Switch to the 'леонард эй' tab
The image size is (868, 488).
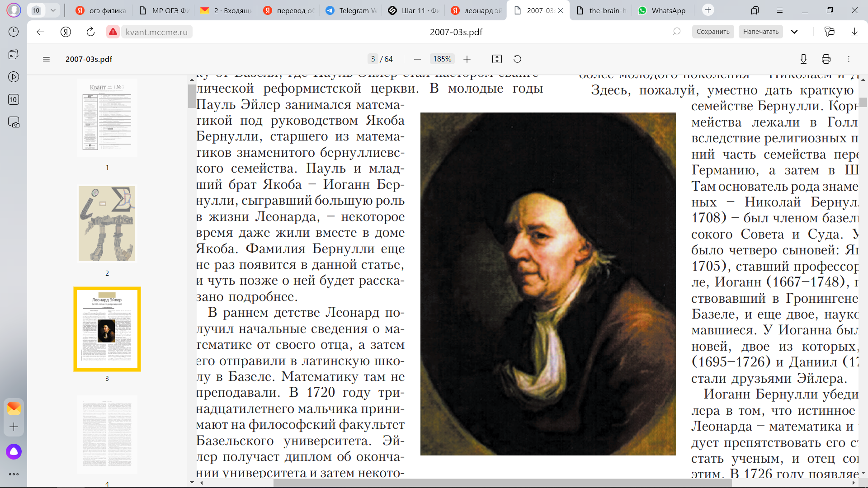point(476,10)
